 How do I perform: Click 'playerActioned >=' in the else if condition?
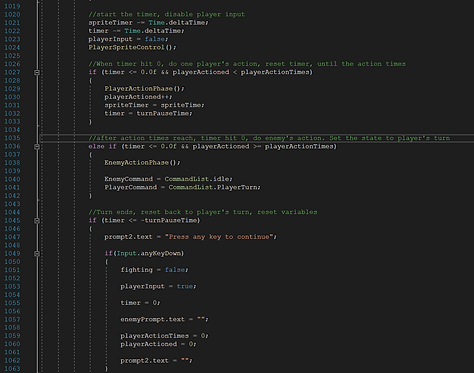coord(227,146)
